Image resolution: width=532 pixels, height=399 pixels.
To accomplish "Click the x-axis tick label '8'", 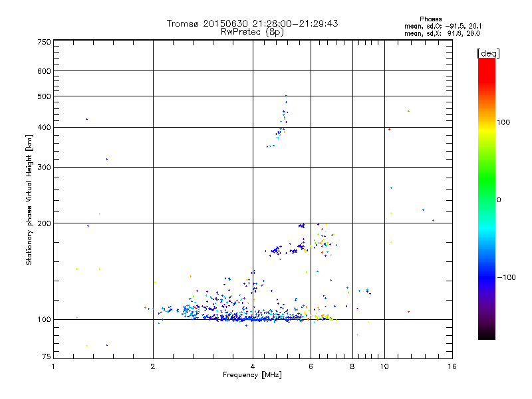I will point(352,366).
